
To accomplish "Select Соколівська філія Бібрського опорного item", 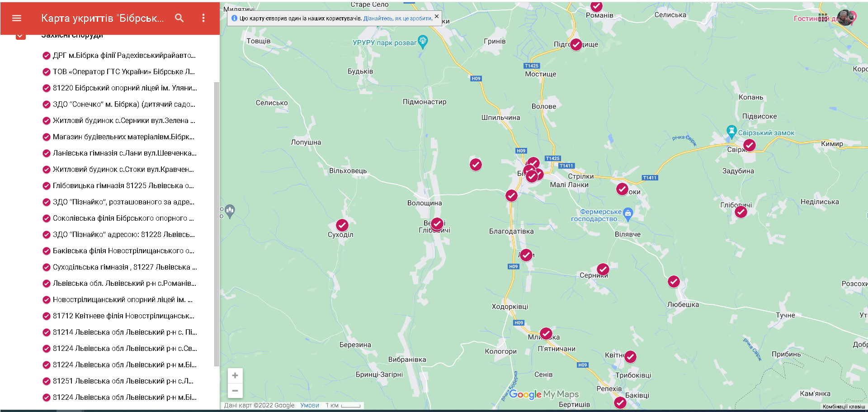I will [119, 218].
